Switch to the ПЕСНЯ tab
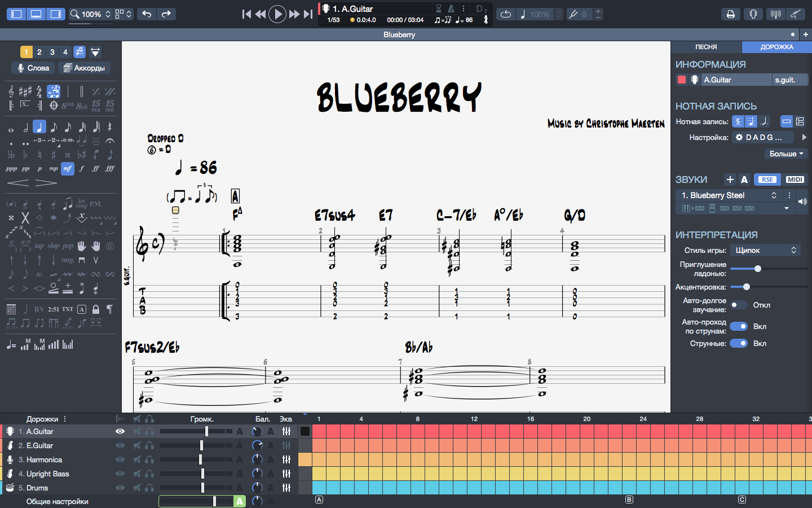The width and height of the screenshot is (812, 508). pos(706,47)
